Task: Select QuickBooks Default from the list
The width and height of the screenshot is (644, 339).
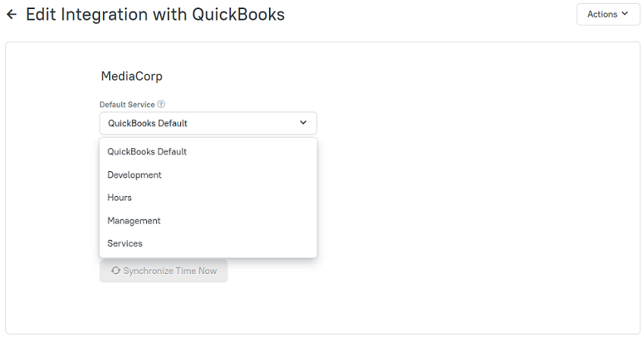Action: point(208,152)
